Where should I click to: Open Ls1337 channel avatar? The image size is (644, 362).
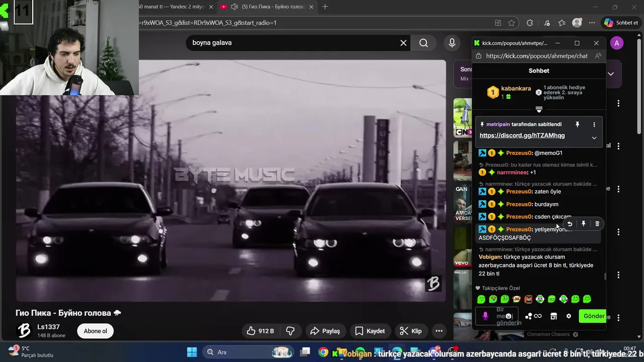(x=24, y=330)
